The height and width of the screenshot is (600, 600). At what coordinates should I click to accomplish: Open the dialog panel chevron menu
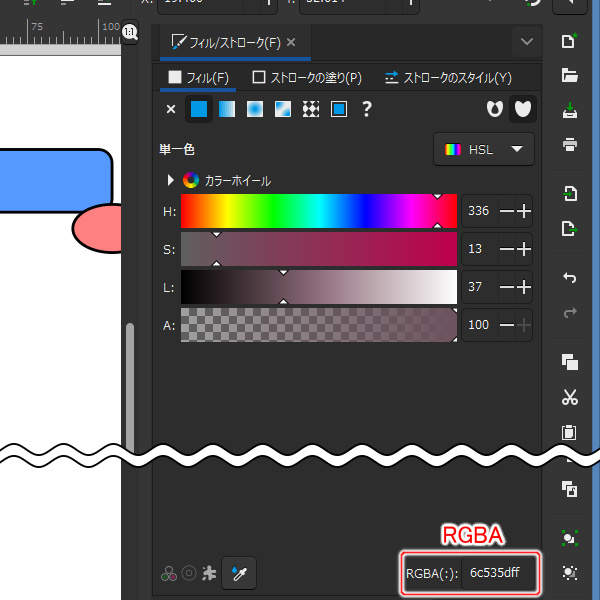tap(526, 42)
